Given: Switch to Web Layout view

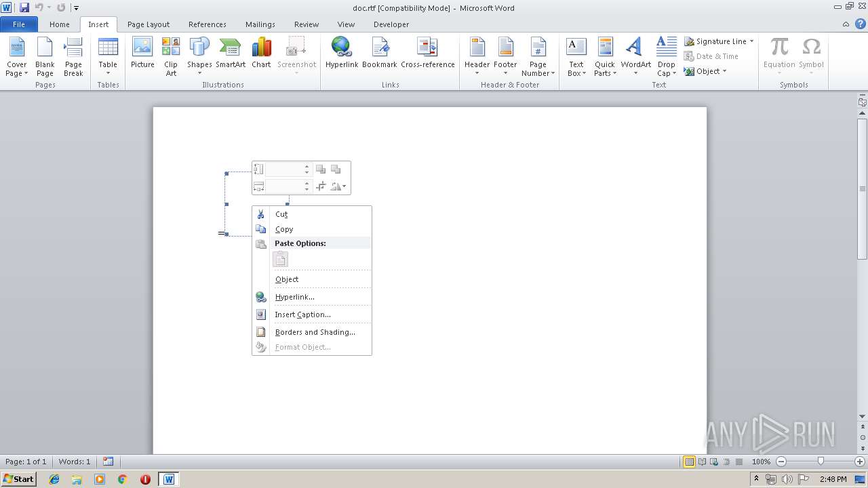Looking at the screenshot, I should 713,462.
